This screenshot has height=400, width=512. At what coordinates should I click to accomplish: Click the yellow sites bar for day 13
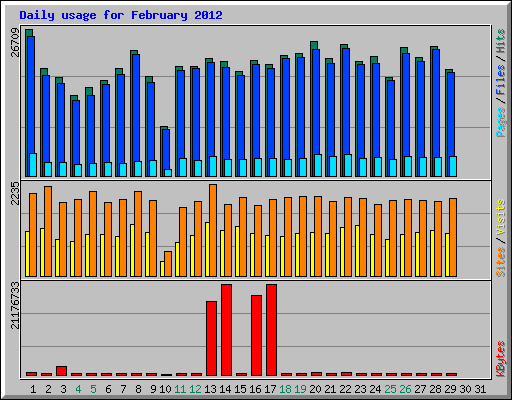207,249
